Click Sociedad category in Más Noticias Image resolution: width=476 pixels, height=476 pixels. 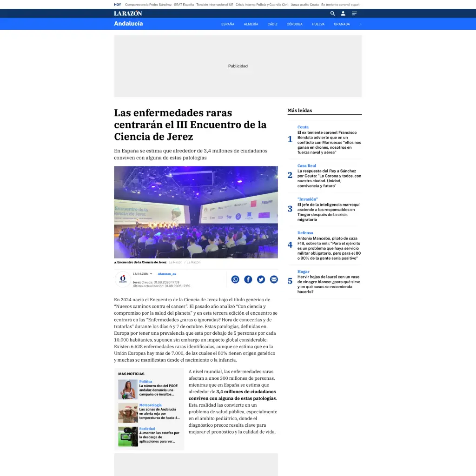[147, 429]
